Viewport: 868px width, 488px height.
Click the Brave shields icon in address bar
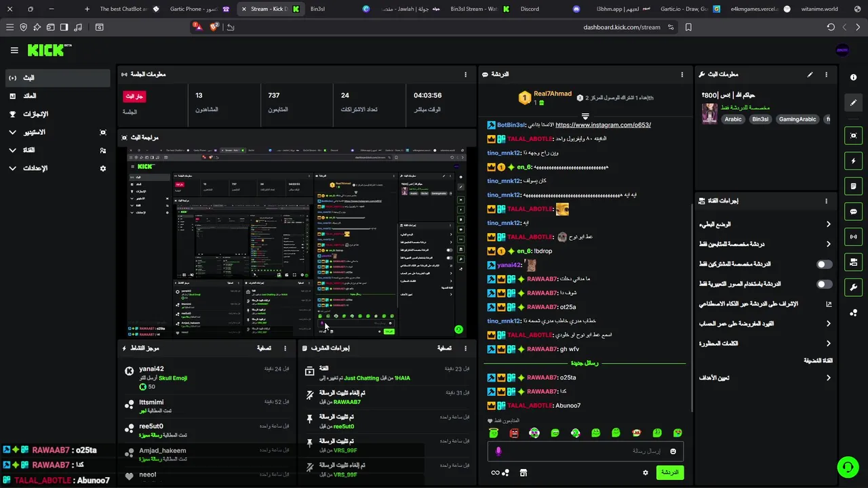click(x=214, y=27)
